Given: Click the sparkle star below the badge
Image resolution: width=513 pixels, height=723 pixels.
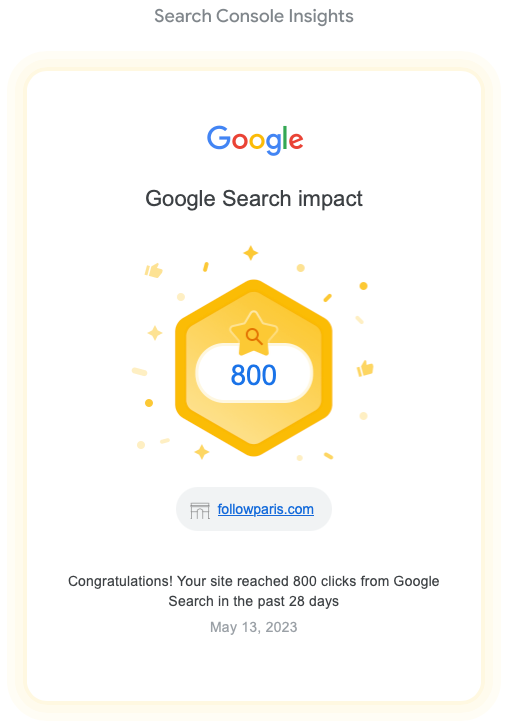Looking at the screenshot, I should click(x=201, y=452).
